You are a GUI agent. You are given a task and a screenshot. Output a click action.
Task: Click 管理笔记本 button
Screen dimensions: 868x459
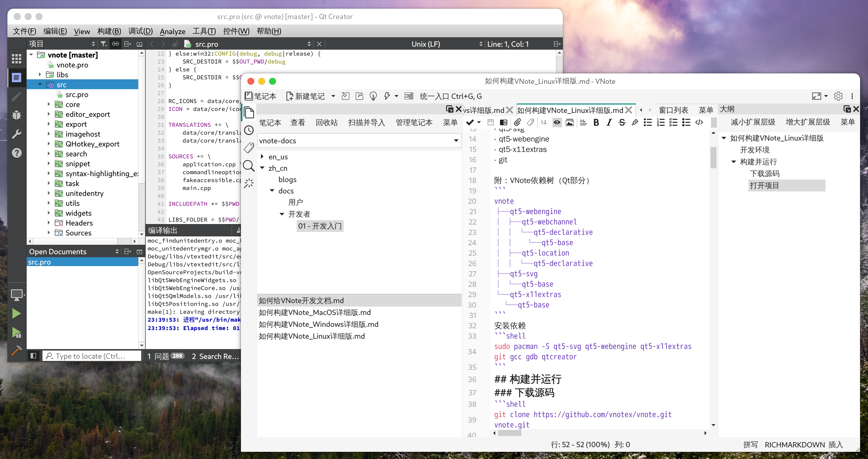(x=414, y=123)
